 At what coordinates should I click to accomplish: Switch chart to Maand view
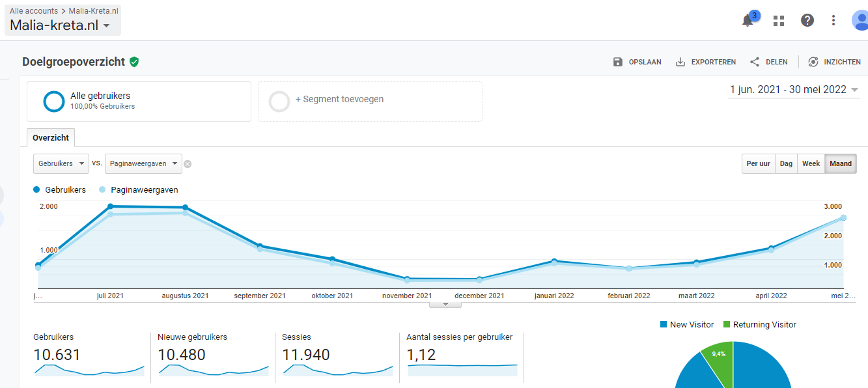point(841,163)
